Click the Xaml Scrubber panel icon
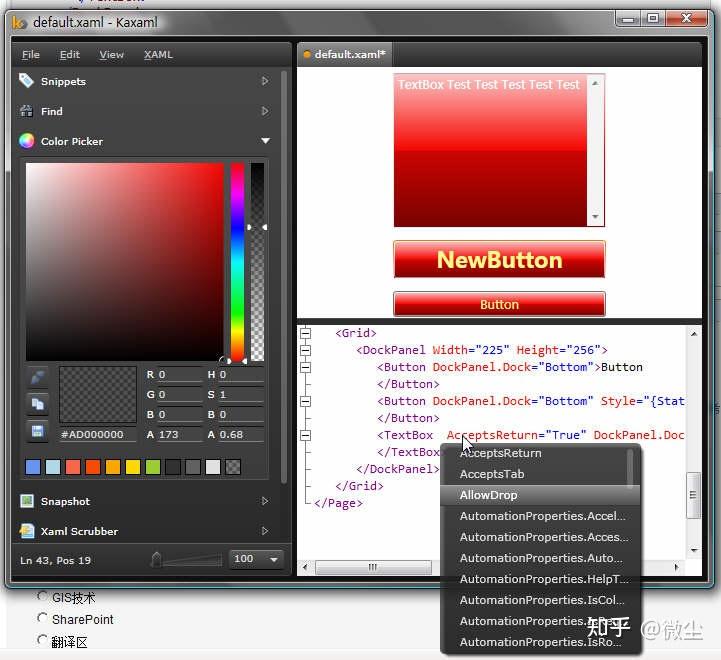 [27, 531]
